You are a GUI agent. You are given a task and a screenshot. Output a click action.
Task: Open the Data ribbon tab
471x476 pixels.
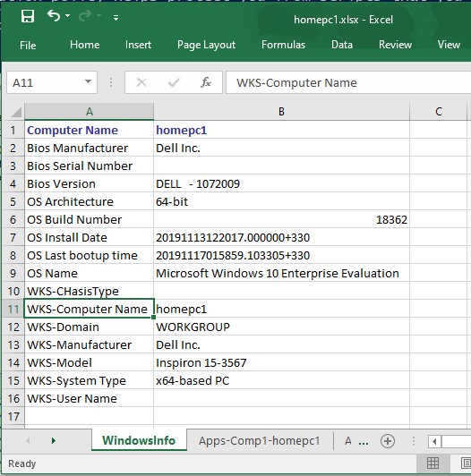[342, 45]
